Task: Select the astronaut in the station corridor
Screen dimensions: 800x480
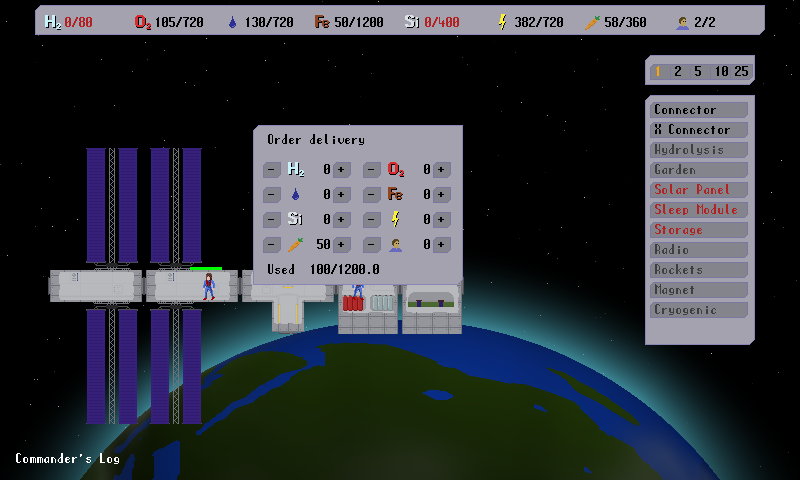Action: (209, 286)
